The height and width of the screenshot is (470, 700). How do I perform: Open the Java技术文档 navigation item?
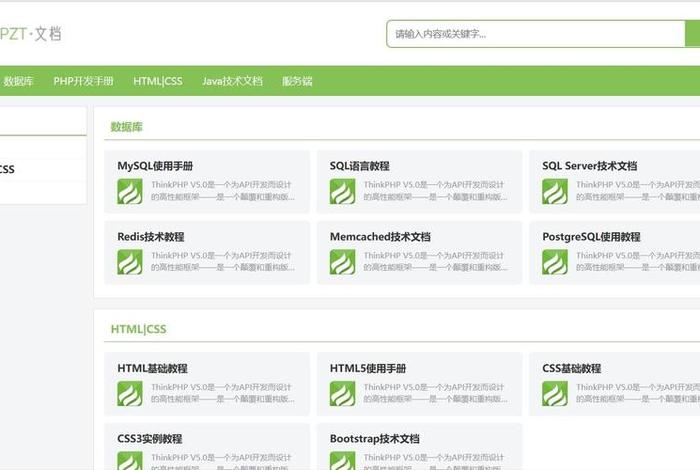tap(232, 81)
